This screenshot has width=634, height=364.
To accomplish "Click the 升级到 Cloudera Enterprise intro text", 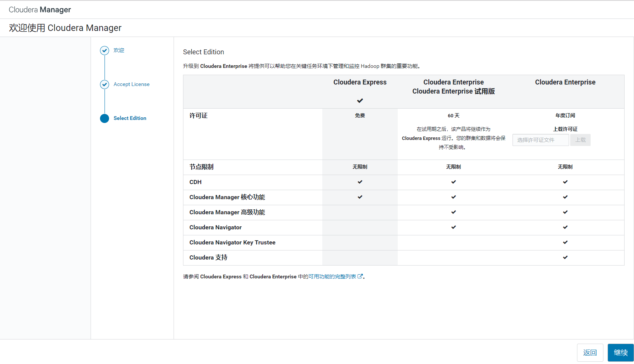I will (302, 66).
